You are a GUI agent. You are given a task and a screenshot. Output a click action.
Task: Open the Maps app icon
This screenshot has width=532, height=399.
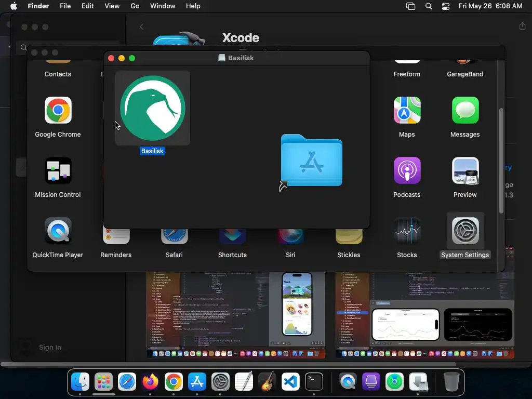point(407,110)
